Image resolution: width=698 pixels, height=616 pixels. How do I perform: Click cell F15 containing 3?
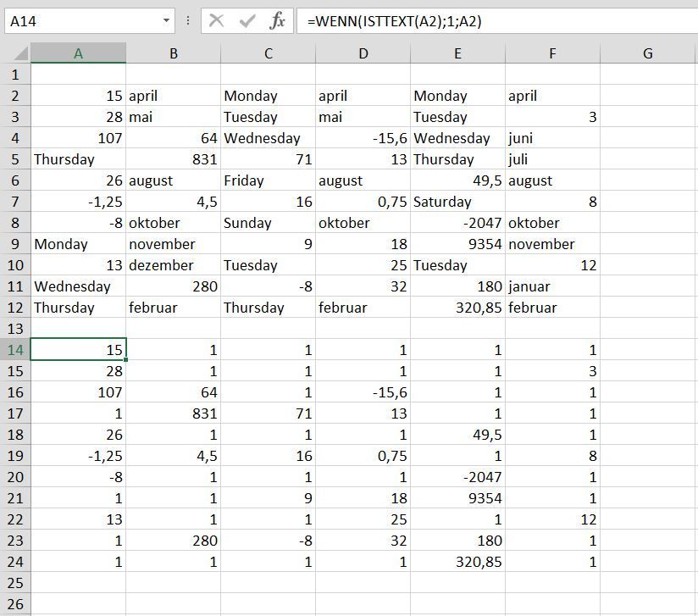click(553, 371)
